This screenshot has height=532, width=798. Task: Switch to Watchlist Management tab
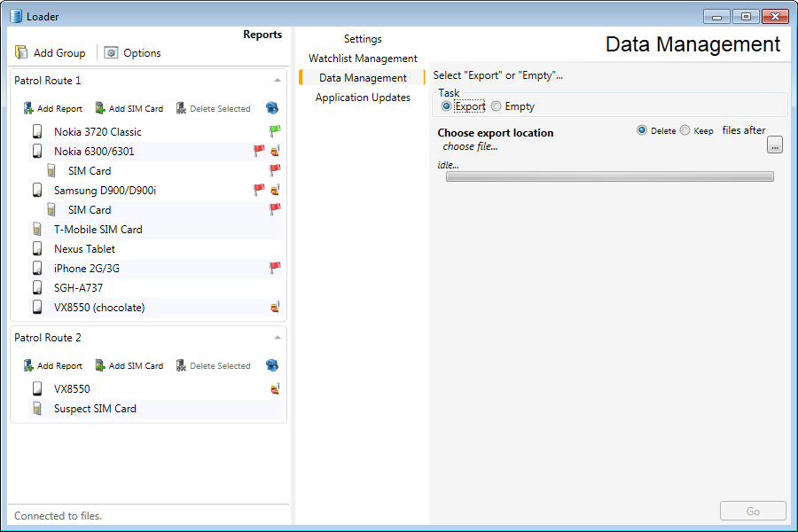pos(363,58)
